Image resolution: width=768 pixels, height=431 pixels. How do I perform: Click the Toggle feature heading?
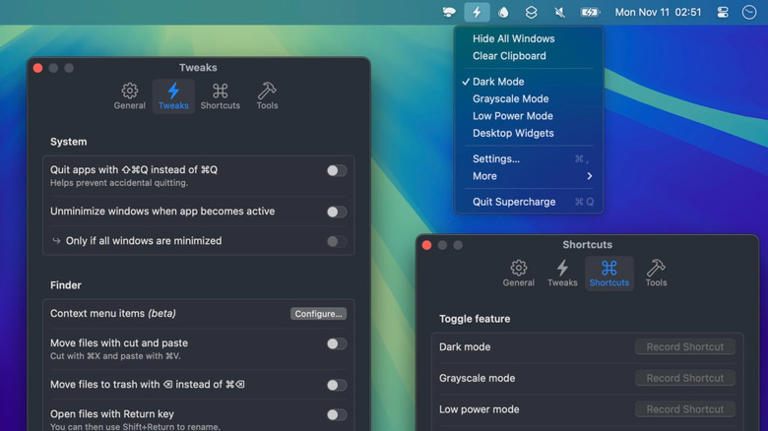475,319
